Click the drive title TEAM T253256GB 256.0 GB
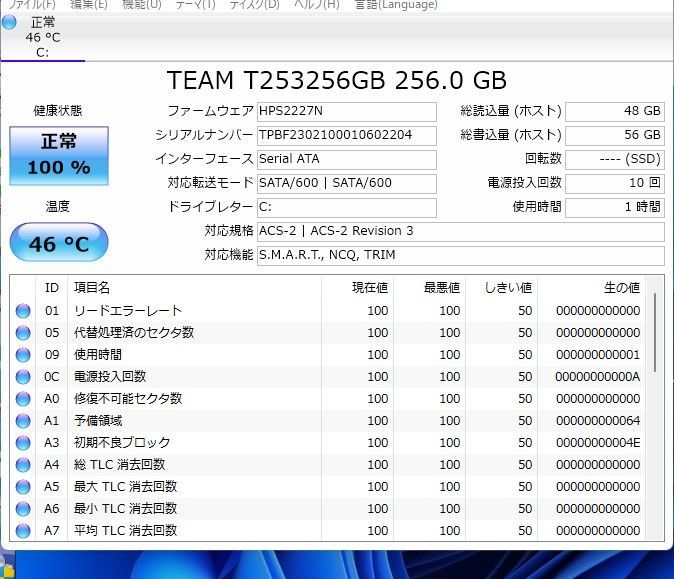 337,80
